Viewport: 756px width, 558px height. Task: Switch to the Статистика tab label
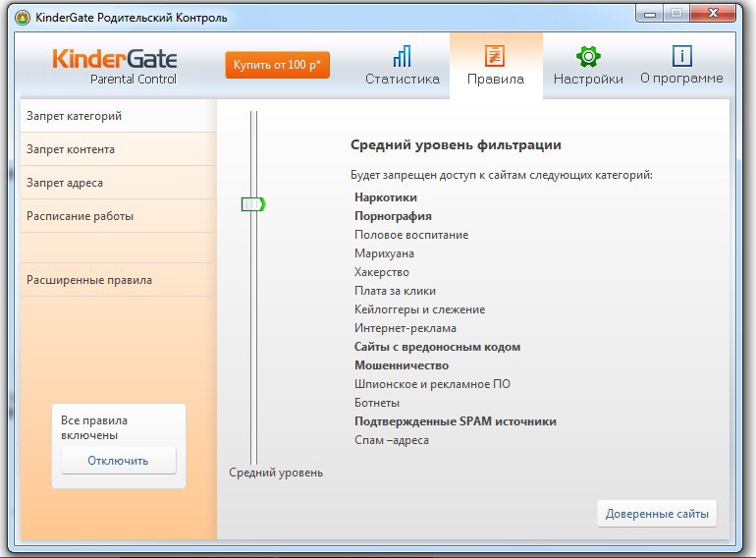click(x=402, y=80)
